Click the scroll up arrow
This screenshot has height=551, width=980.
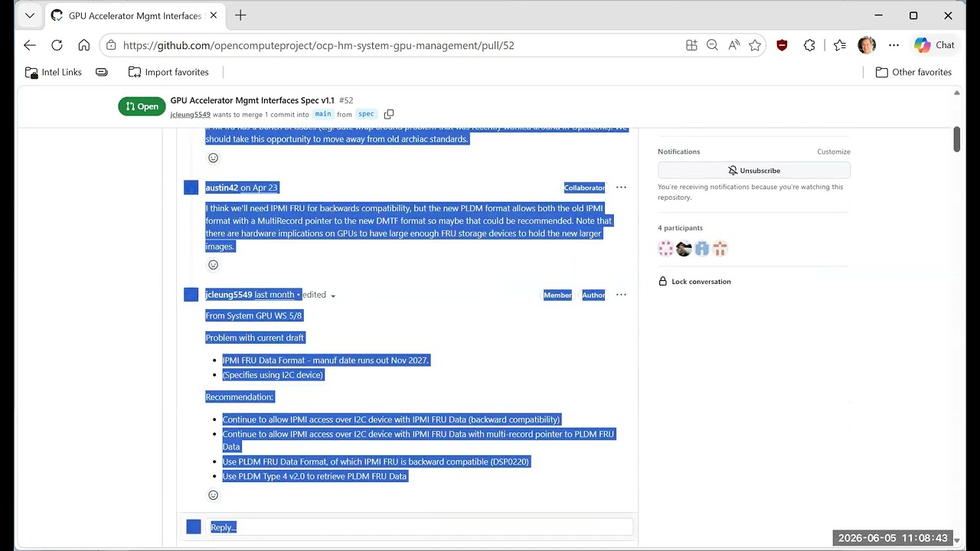pyautogui.click(x=956, y=93)
